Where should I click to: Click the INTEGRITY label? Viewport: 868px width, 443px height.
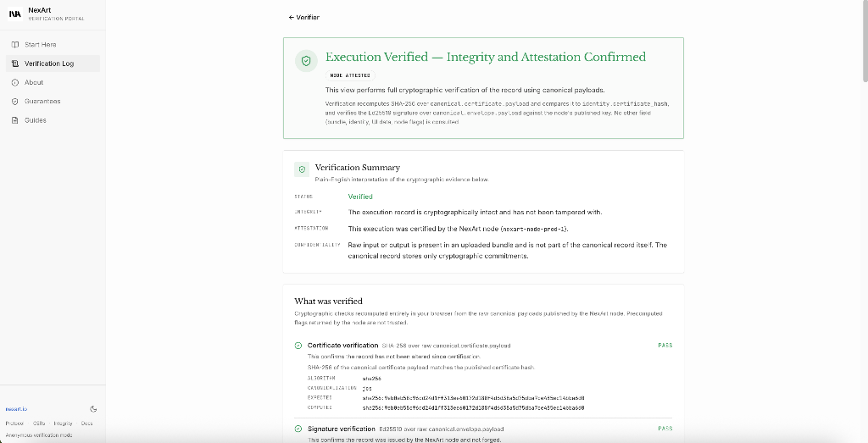click(x=308, y=212)
